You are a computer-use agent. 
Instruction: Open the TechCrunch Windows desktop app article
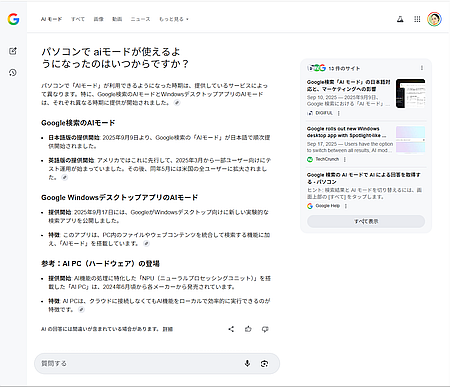[347, 132]
